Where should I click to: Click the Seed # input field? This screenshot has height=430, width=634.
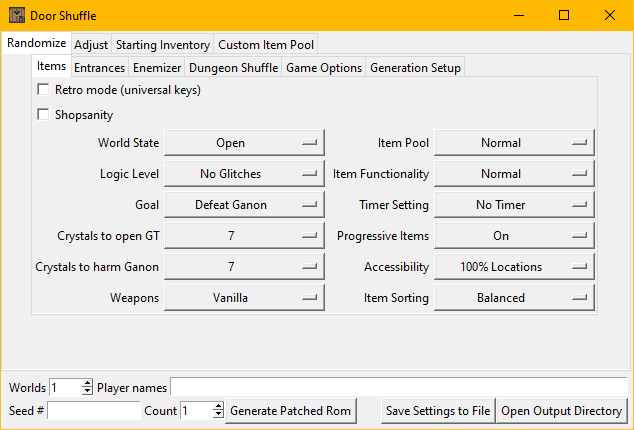tap(94, 411)
